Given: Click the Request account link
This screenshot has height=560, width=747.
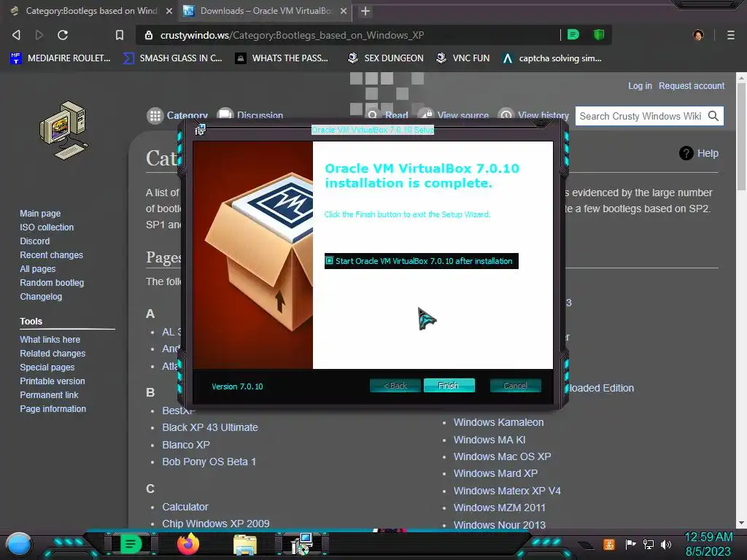Looking at the screenshot, I should tap(692, 86).
